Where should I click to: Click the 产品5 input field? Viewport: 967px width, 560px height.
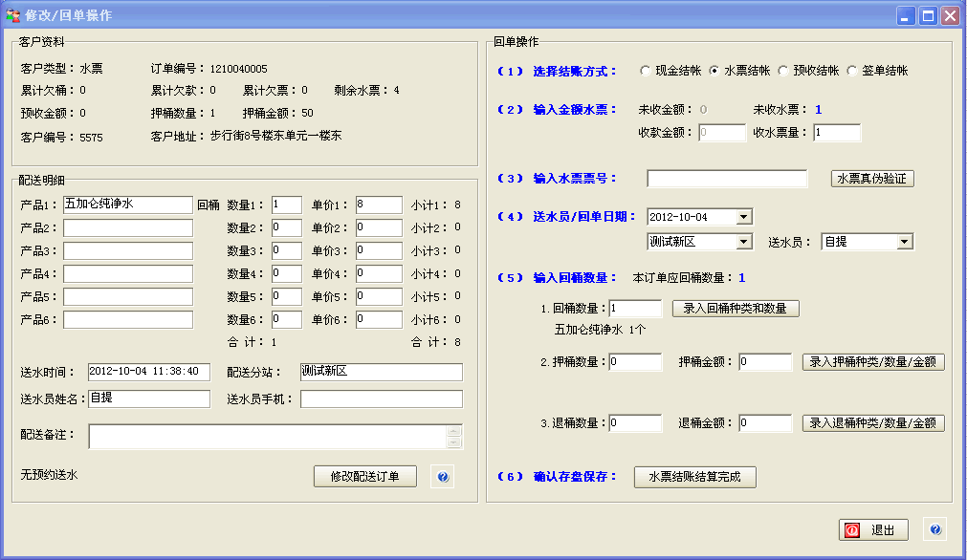click(127, 296)
